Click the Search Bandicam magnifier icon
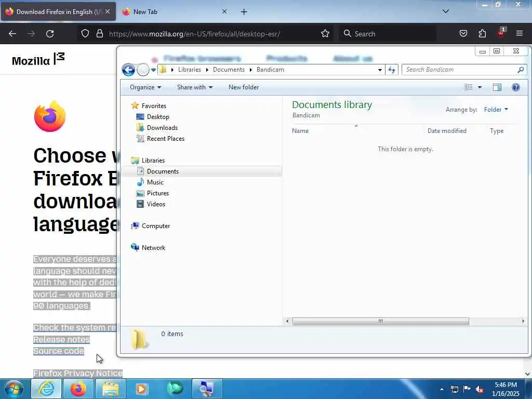532x399 pixels. coord(521,70)
